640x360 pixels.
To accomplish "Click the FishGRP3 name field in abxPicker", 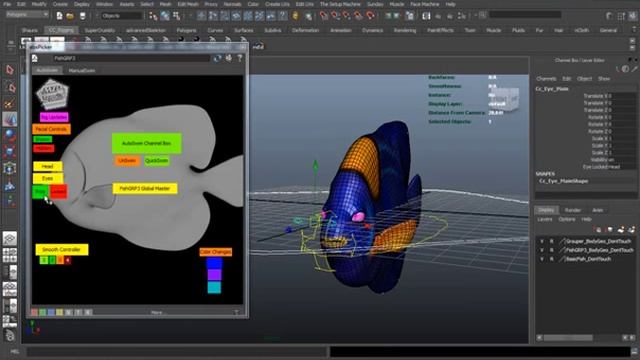I will [131, 58].
